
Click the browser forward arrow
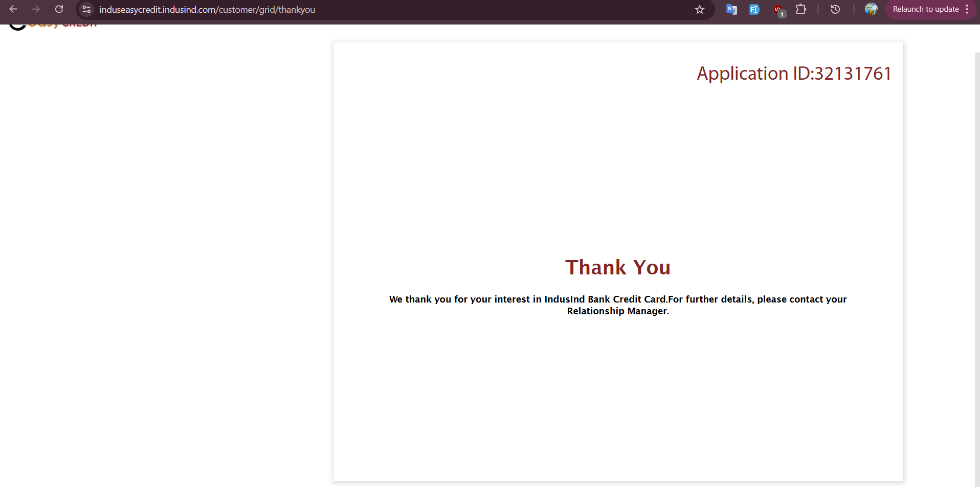(x=36, y=9)
